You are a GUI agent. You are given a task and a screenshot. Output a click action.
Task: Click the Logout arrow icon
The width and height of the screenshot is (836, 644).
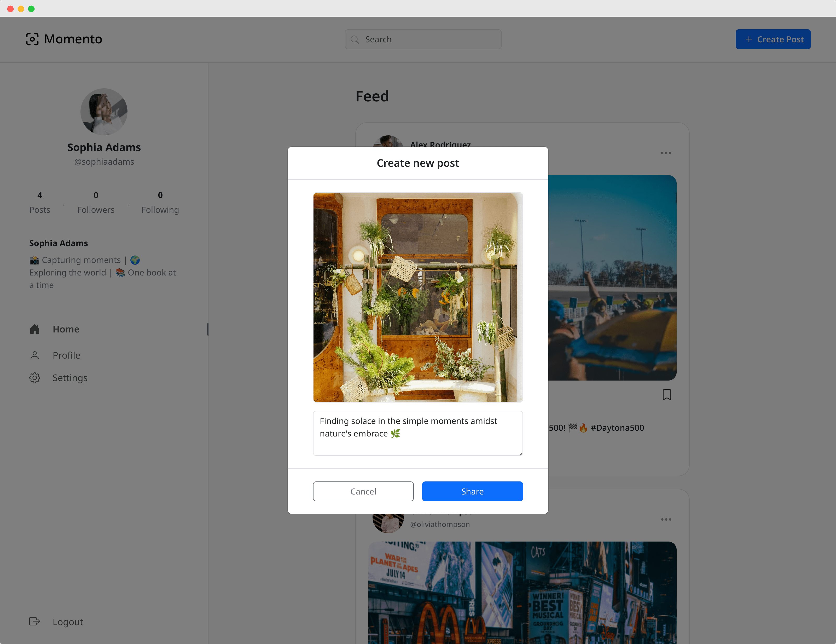coord(34,622)
